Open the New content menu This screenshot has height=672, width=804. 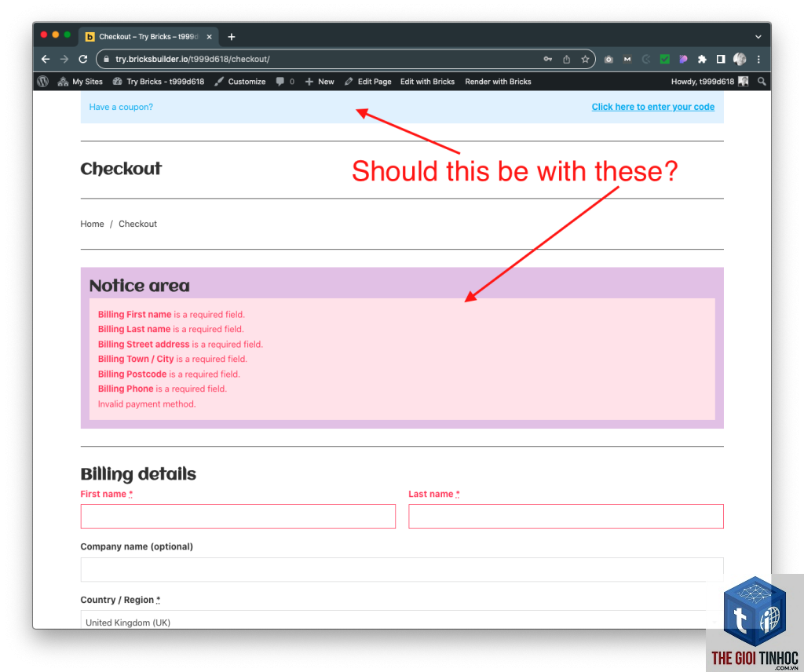click(x=320, y=82)
